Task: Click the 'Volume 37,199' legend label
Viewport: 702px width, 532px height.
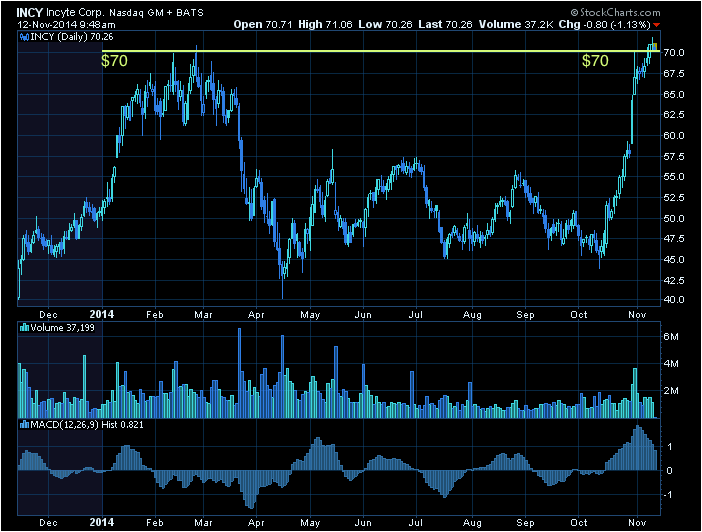Action: tap(63, 328)
